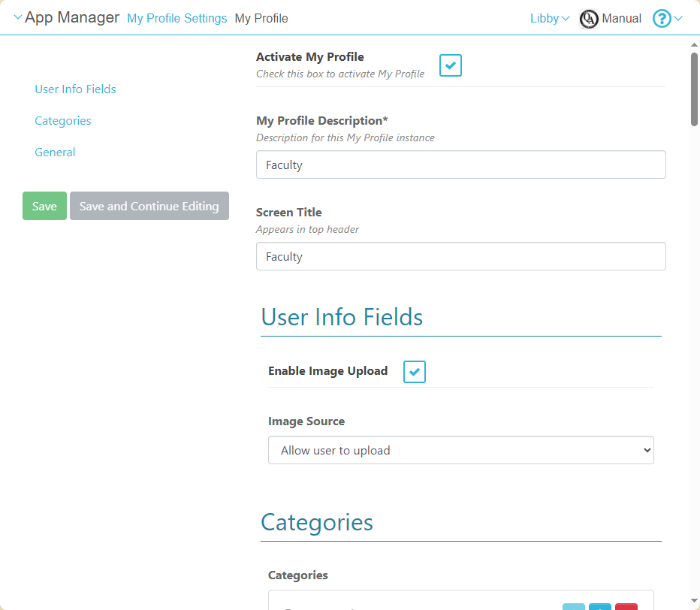Click the red button in Categories row

(x=626, y=606)
